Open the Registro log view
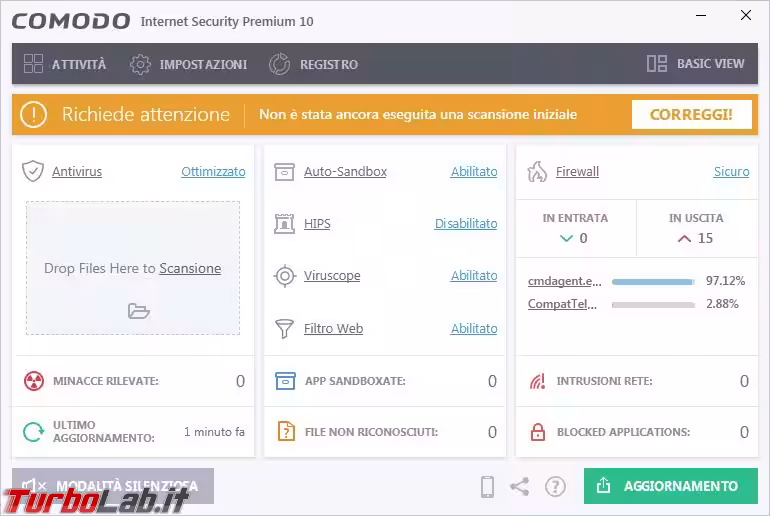The height and width of the screenshot is (516, 770). coord(313,64)
